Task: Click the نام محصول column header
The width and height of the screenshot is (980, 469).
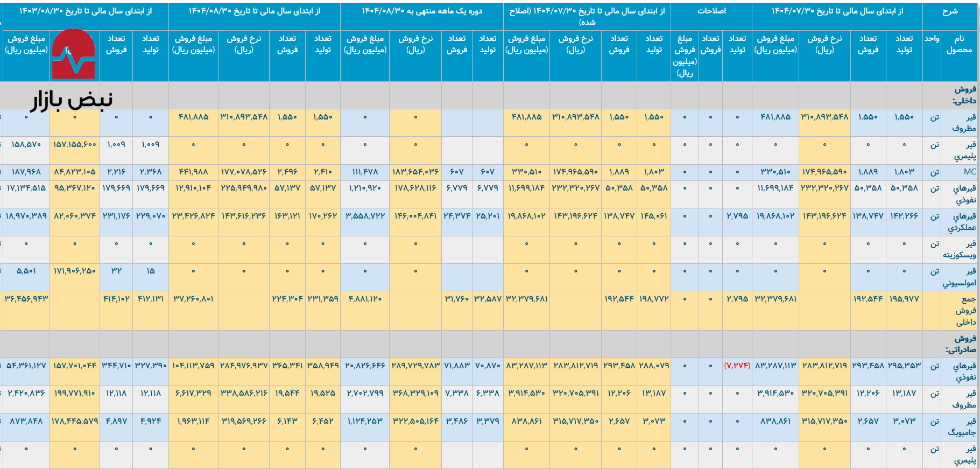Action: [959, 44]
